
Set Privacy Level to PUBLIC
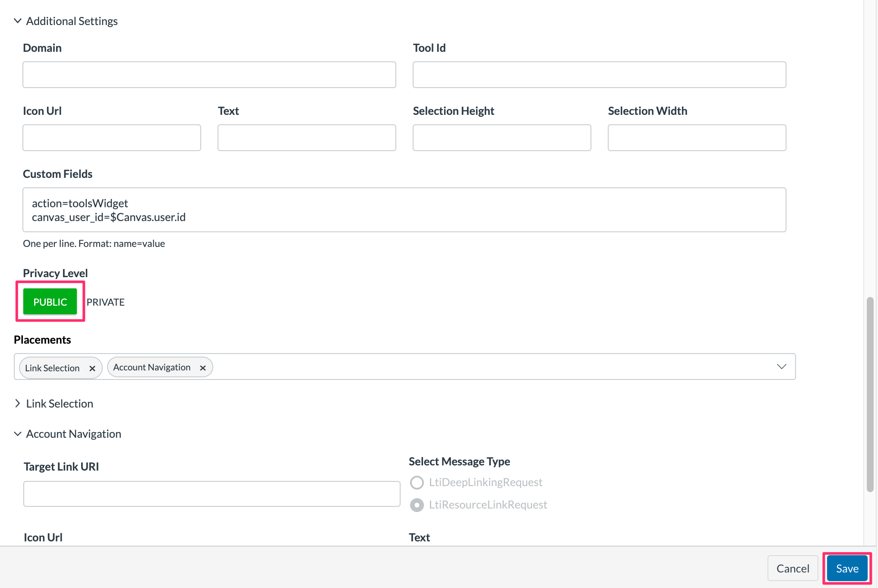[50, 301]
